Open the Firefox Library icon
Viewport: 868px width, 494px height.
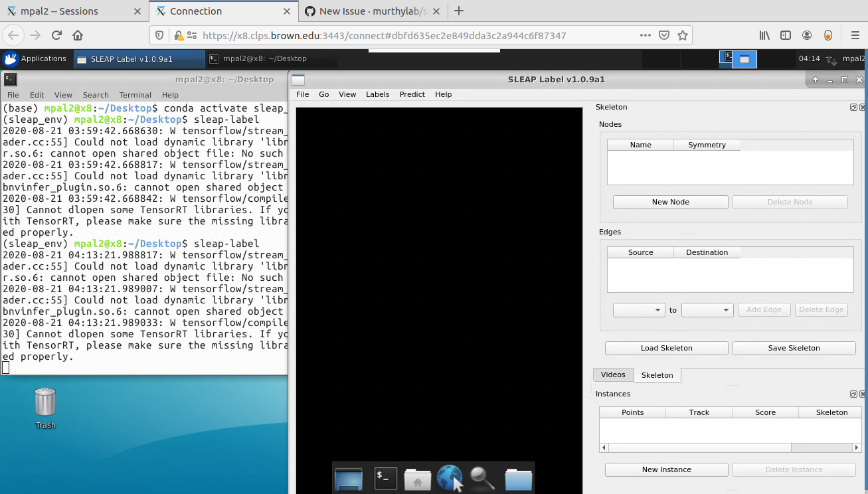coord(764,35)
